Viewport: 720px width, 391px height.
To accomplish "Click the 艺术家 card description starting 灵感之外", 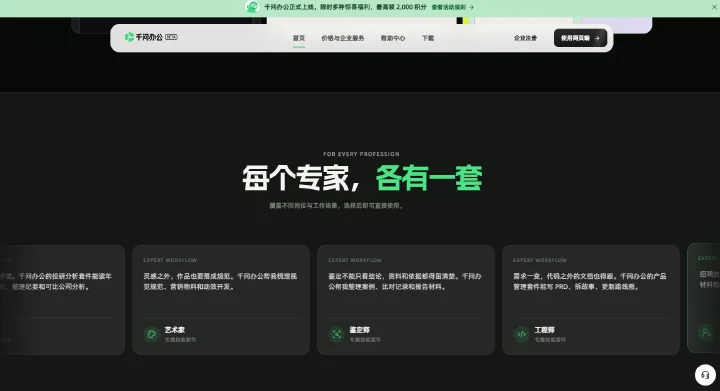I will [220, 281].
